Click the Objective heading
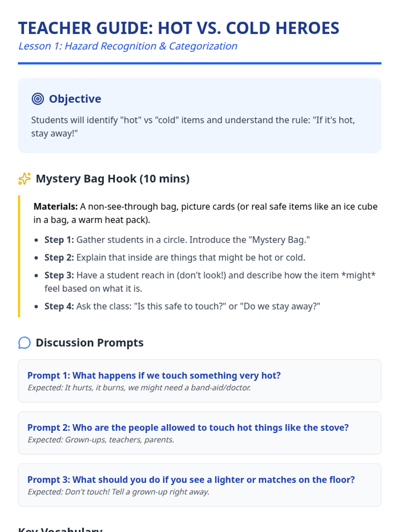 click(x=75, y=99)
